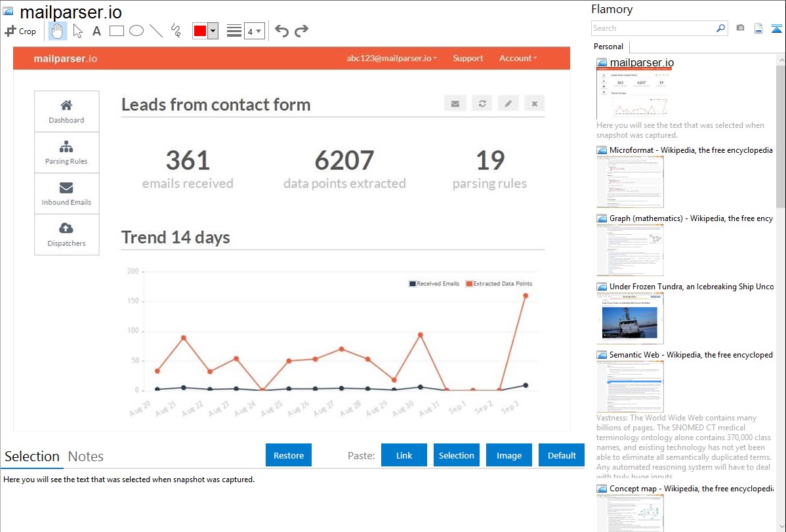Open the Personal tab
The image size is (786, 532).
point(609,47)
